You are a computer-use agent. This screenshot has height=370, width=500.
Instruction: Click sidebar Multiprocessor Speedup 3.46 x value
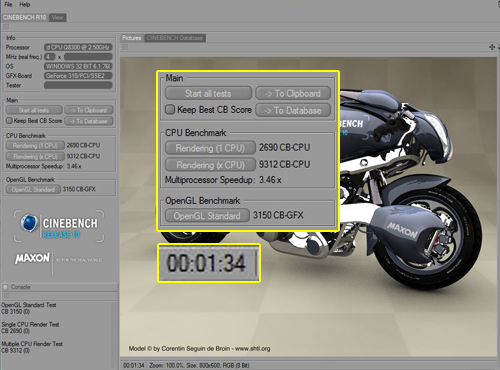[74, 166]
